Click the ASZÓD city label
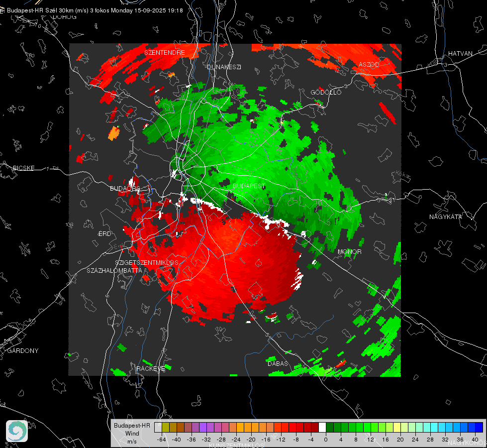Viewport: 487px width, 448px height. click(369, 64)
